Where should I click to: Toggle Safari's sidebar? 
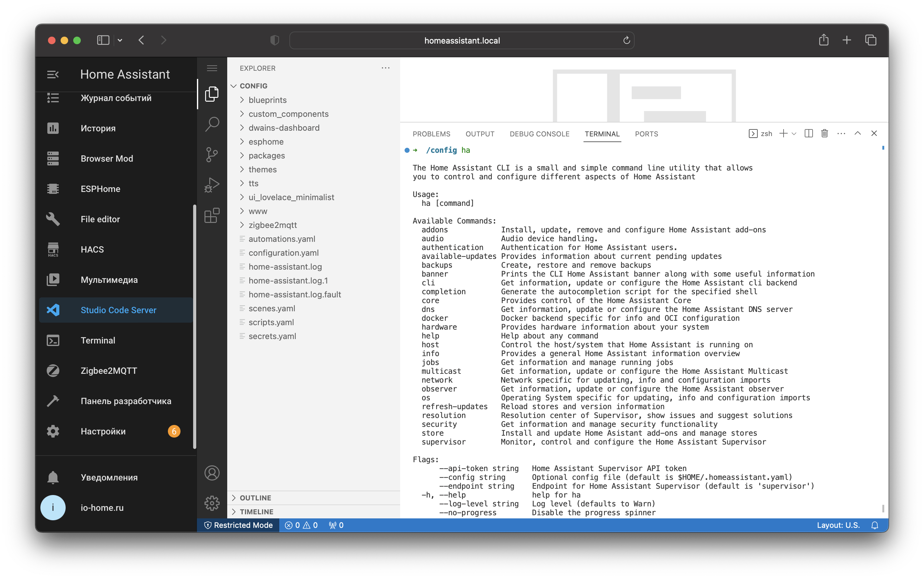point(103,40)
